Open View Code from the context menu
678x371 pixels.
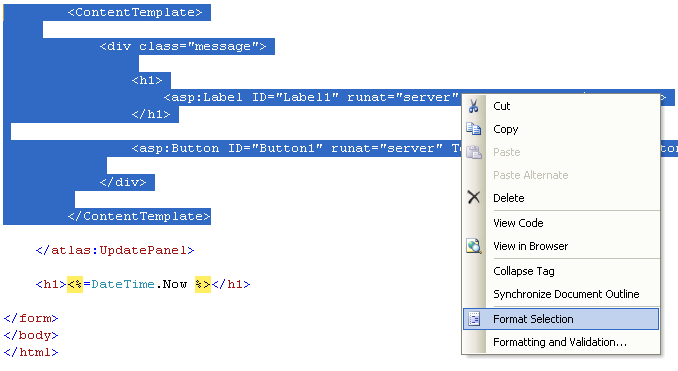pyautogui.click(x=561, y=223)
